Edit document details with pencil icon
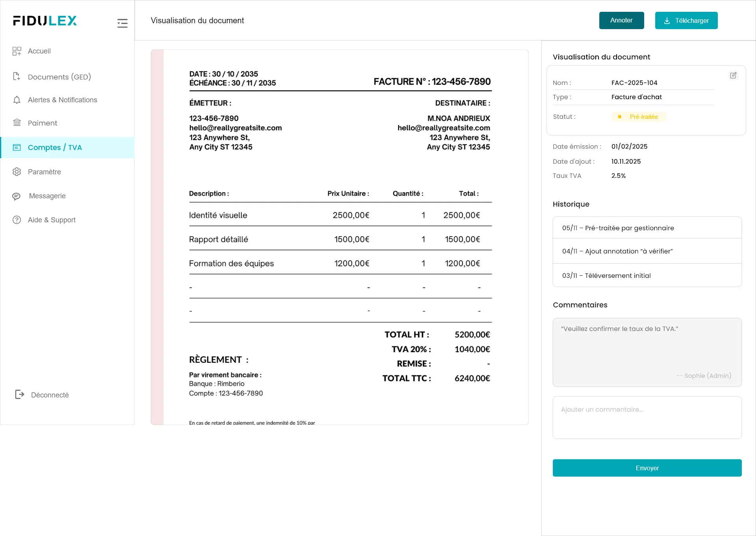This screenshot has height=536, width=756. coord(733,75)
